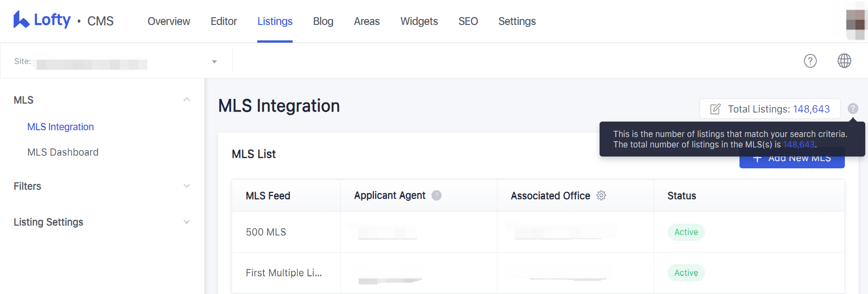Image resolution: width=868 pixels, height=294 pixels.
Task: Click the edit icon beside Total Listings
Action: tap(715, 109)
